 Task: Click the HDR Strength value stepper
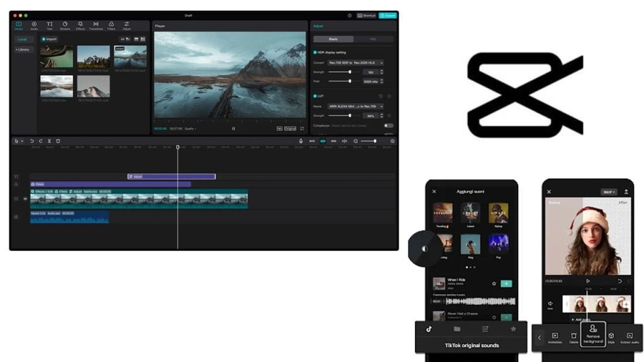[382, 72]
